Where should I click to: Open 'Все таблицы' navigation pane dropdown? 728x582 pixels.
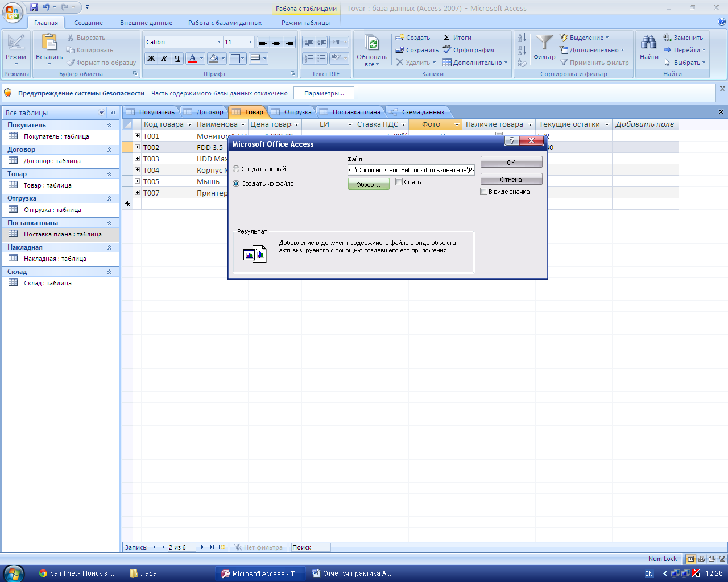[x=102, y=113]
